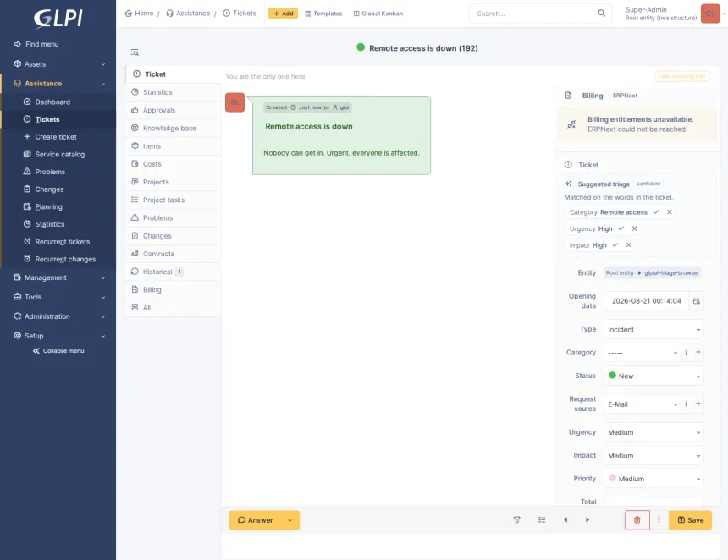
Task: Focus the top Search field
Action: (534, 14)
